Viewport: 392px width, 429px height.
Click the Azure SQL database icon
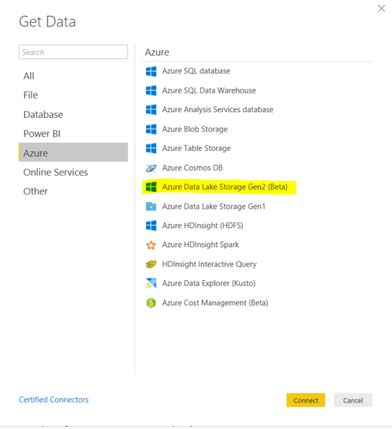151,71
